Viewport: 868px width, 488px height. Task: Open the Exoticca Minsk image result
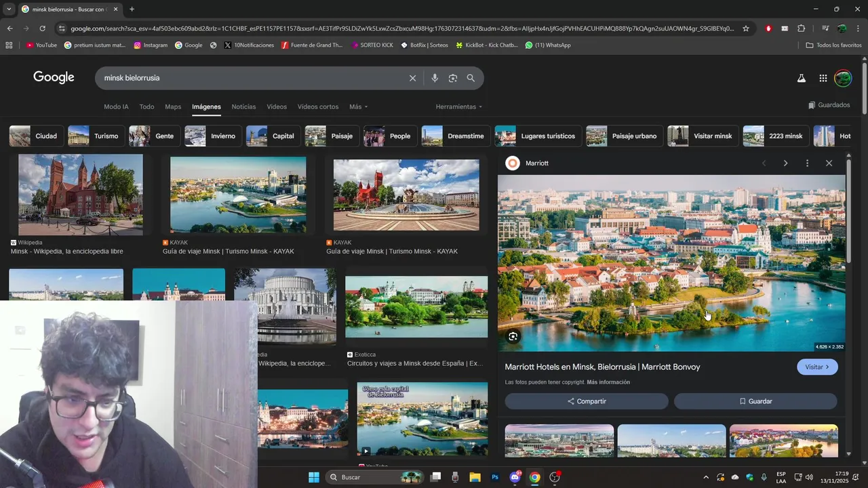click(416, 306)
